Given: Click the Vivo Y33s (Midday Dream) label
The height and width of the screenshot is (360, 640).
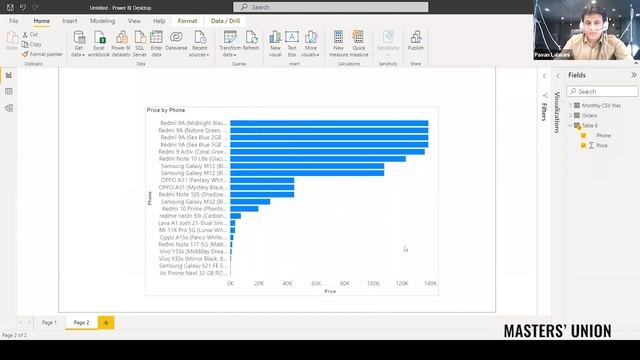Looking at the screenshot, I should 193,251.
